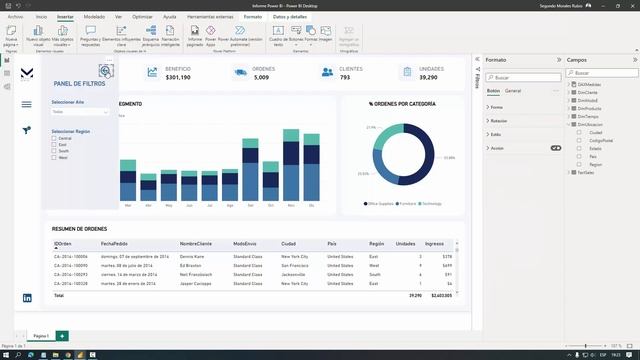The image size is (640, 360).
Task: Switch to Data view in left rail
Action: (x=7, y=73)
